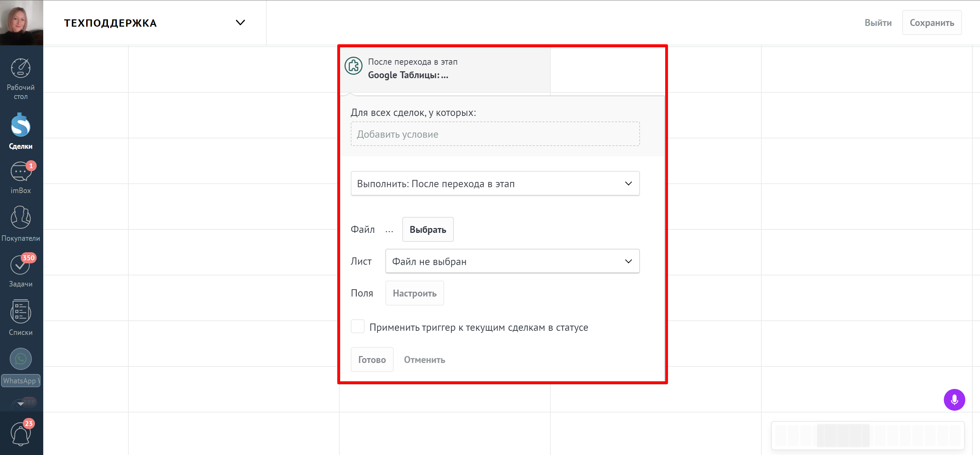Viewport: 980px width, 455px height.
Task: Expand the ТЕХПОДДЕРЖКА pipeline dropdown
Action: pos(240,22)
